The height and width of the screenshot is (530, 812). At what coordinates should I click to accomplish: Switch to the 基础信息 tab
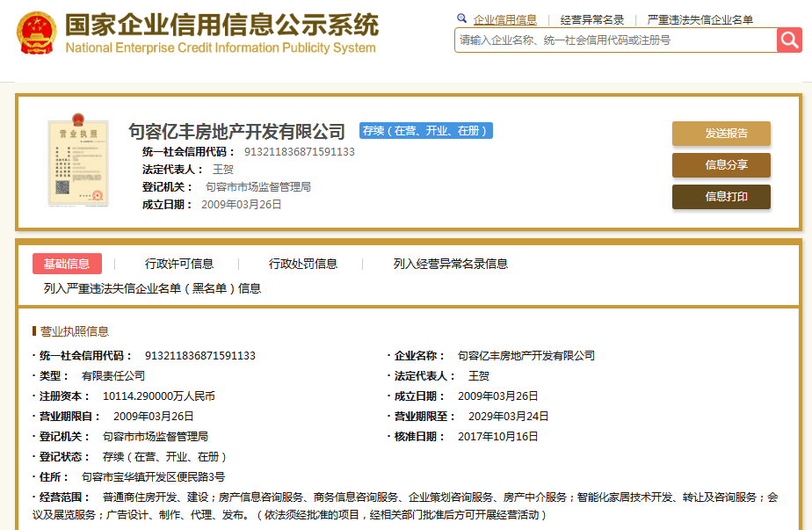(67, 264)
